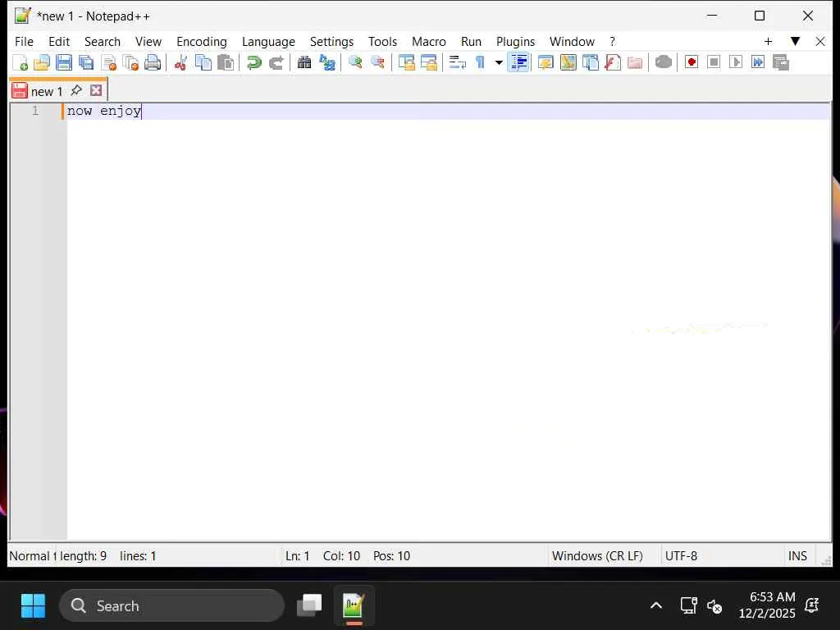The height and width of the screenshot is (630, 840).
Task: Close the 'new 1' tab with red X
Action: pyautogui.click(x=96, y=90)
